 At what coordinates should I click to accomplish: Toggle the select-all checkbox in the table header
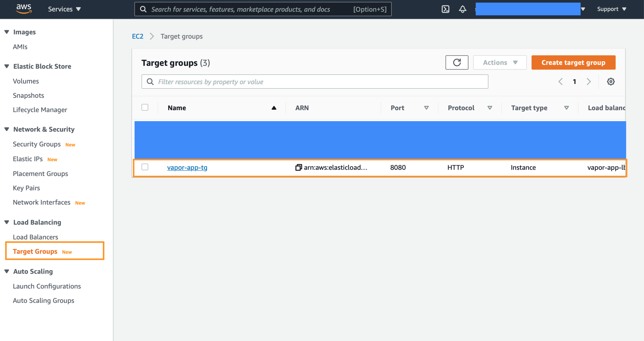[x=145, y=107]
